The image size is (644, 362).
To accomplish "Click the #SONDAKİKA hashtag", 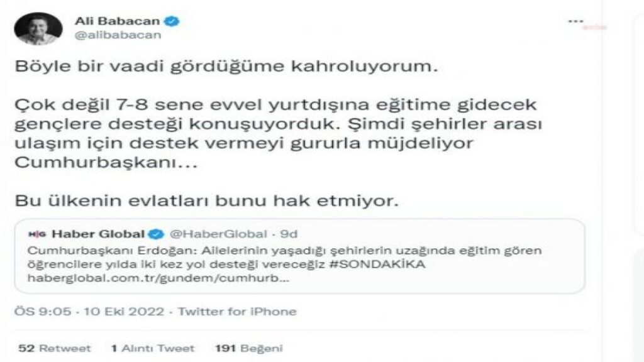I will tap(377, 264).
